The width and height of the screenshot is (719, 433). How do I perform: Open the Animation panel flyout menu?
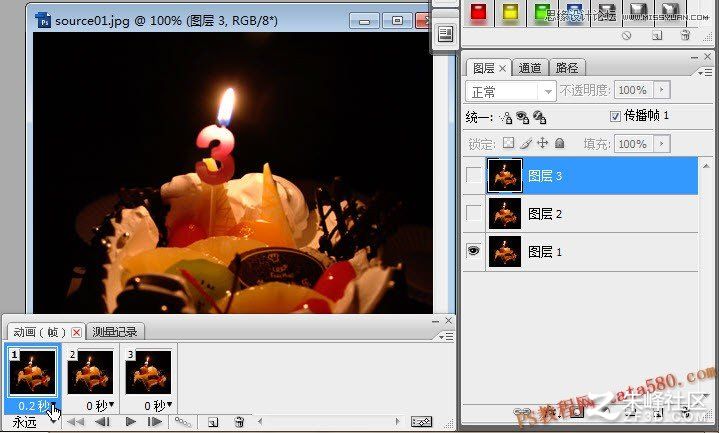click(446, 337)
